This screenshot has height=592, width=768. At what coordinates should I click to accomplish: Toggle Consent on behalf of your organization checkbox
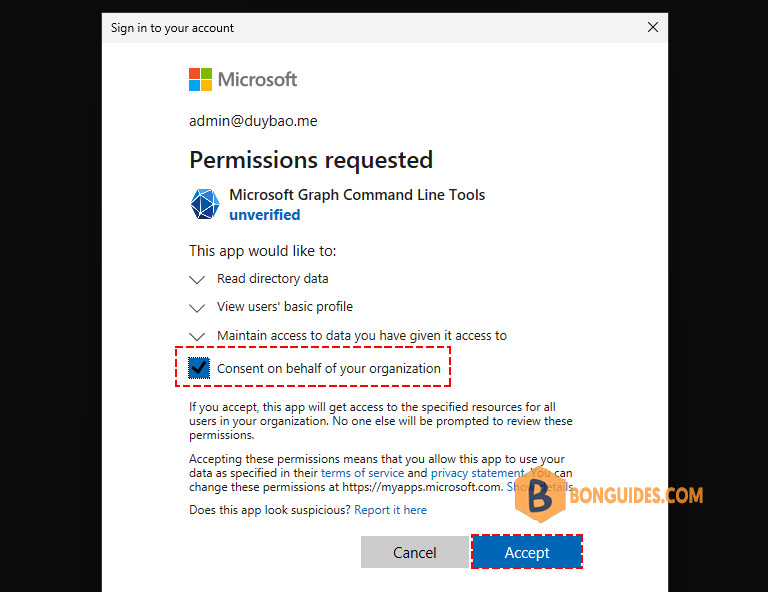pos(199,368)
